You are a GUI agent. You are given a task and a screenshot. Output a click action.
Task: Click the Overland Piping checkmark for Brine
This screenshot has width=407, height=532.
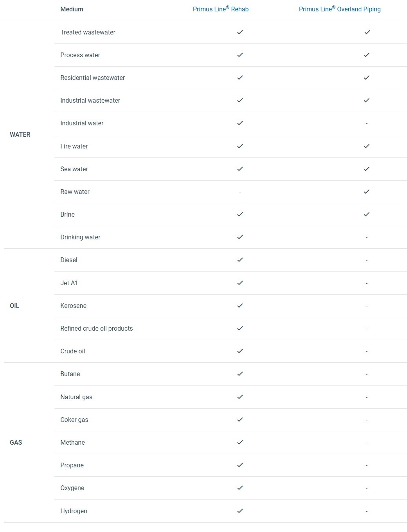[367, 214]
